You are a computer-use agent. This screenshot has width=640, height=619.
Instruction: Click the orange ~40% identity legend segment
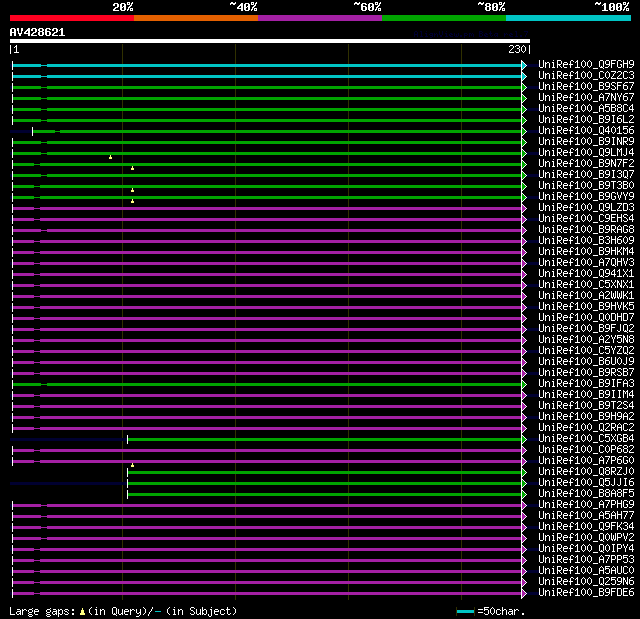196,18
